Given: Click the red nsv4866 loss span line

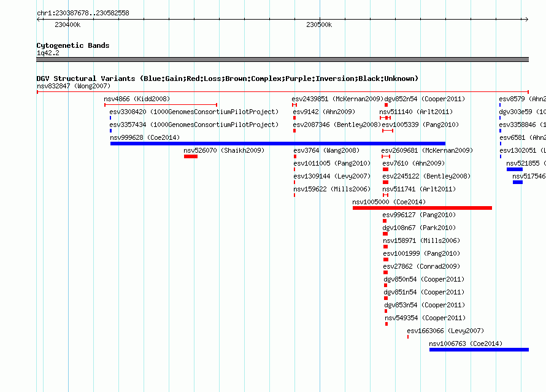Looking at the screenshot, I should [x=161, y=104].
